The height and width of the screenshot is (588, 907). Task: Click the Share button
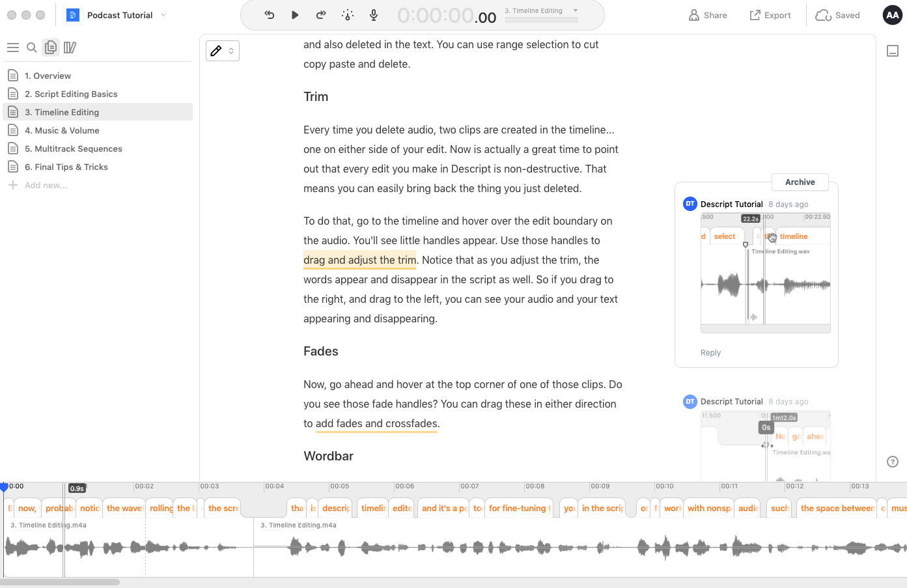coord(708,15)
